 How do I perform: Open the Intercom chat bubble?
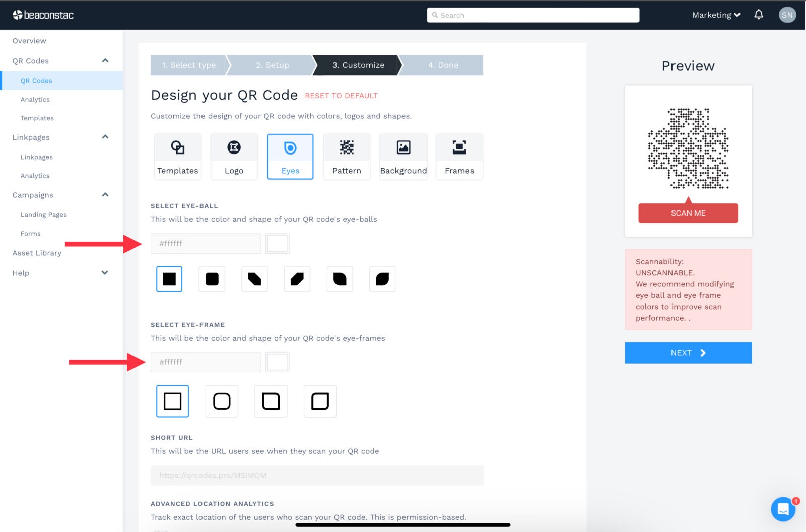click(783, 509)
